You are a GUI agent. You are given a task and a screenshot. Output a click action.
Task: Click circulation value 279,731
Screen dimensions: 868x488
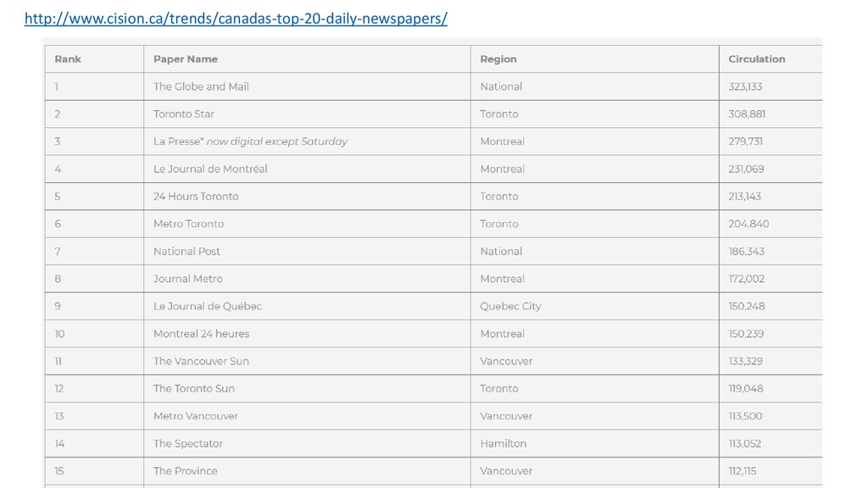coord(745,141)
